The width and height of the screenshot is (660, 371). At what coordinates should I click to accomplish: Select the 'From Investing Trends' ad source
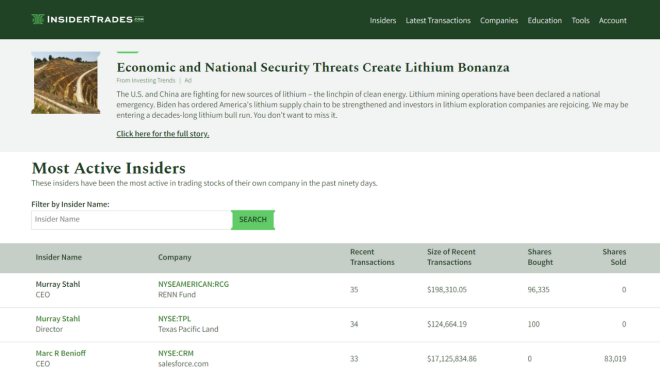146,80
